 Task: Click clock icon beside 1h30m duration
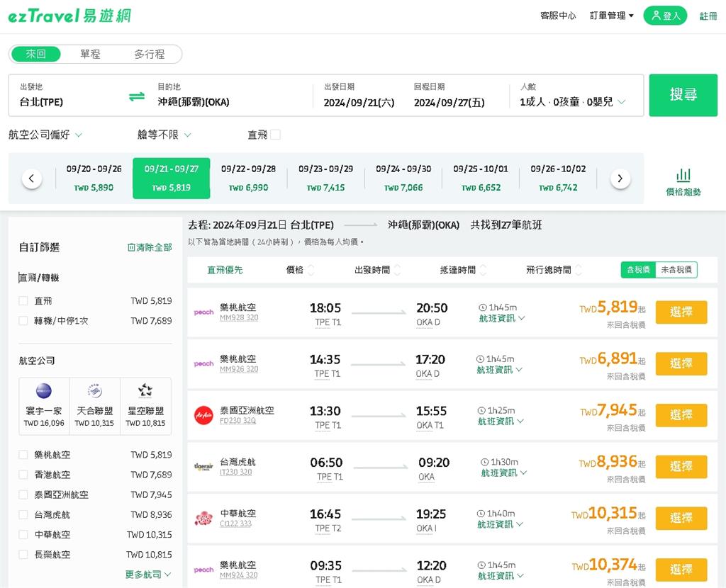pyautogui.click(x=484, y=462)
